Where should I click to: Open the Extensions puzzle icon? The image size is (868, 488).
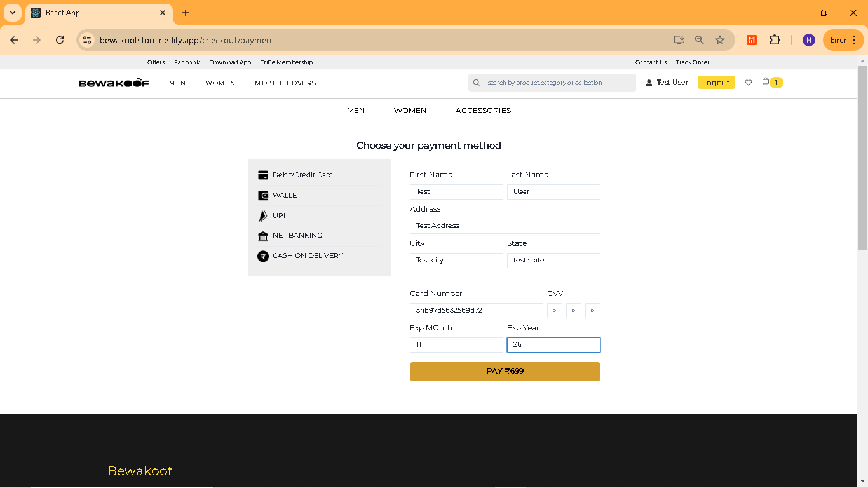coord(775,40)
